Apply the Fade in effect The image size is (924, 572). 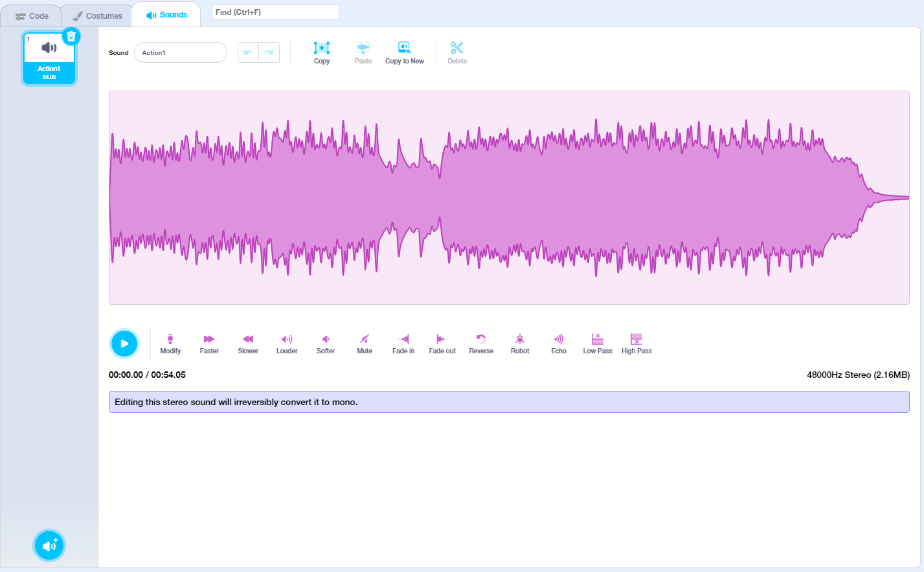pyautogui.click(x=403, y=343)
